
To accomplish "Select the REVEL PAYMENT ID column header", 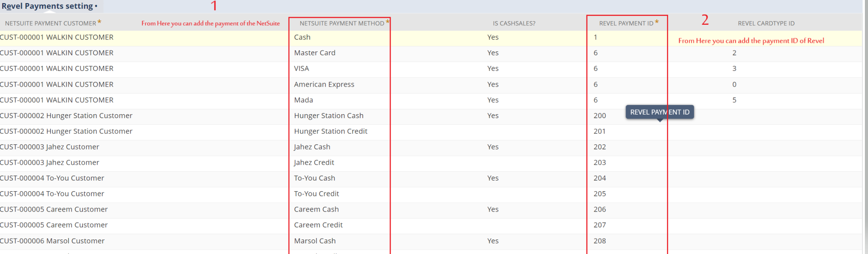I will 626,23.
